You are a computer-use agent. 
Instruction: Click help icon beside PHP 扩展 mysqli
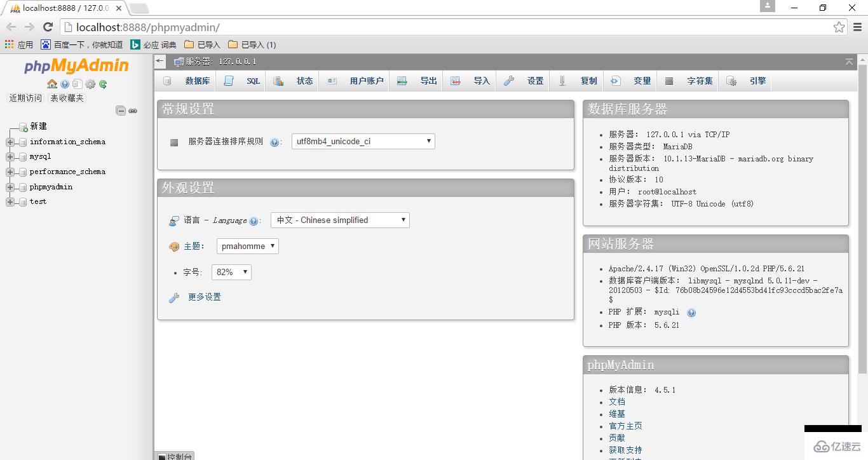[x=691, y=313]
